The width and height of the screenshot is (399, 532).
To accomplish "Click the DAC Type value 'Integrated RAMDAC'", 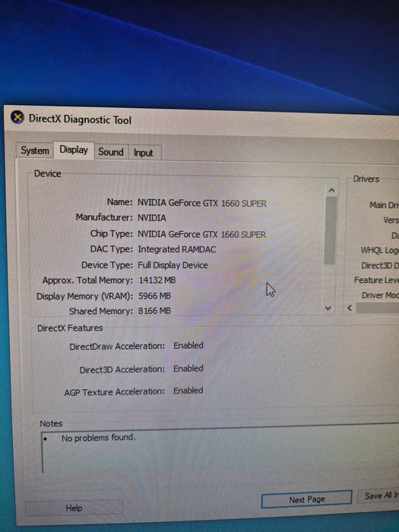I will (x=177, y=249).
